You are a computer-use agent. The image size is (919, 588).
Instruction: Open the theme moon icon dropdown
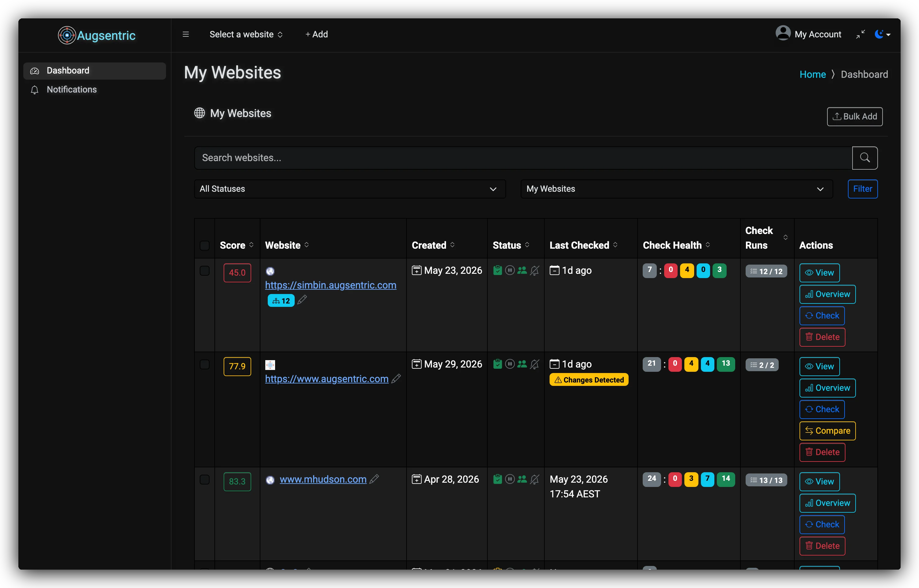pyautogui.click(x=882, y=34)
